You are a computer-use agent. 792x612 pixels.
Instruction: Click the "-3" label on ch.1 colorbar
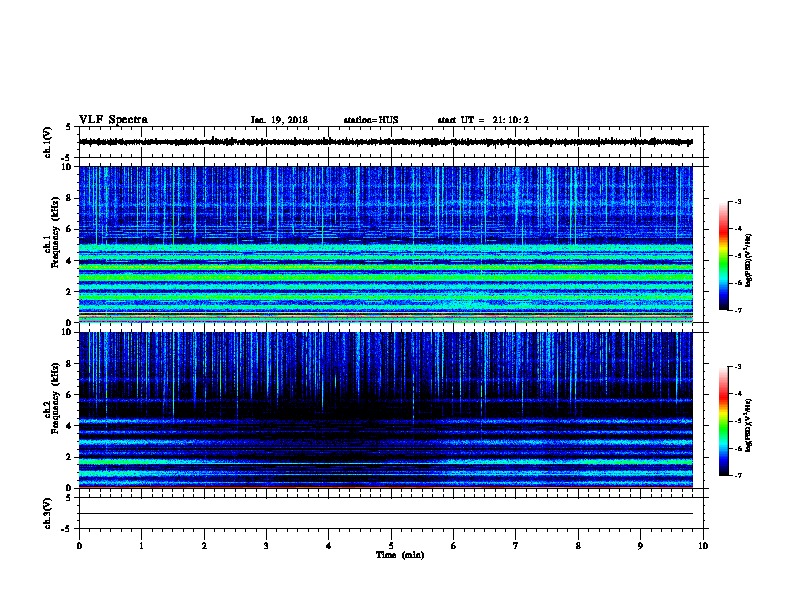pos(737,201)
